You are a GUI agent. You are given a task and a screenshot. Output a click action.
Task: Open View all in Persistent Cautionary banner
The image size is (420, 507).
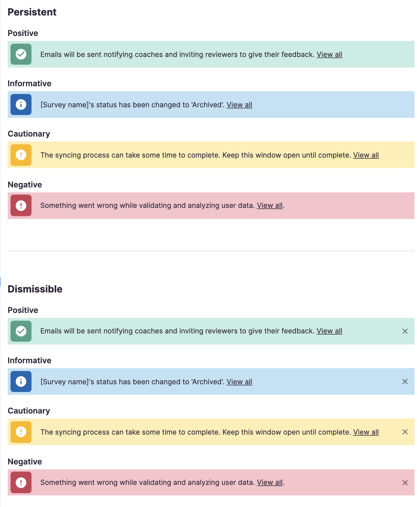click(x=366, y=155)
